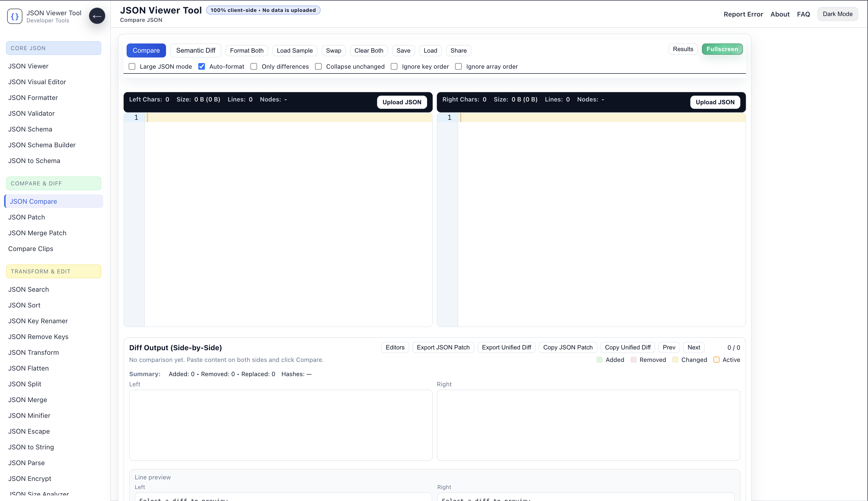Click Export Unified Diff
This screenshot has height=501, width=868.
click(x=506, y=347)
